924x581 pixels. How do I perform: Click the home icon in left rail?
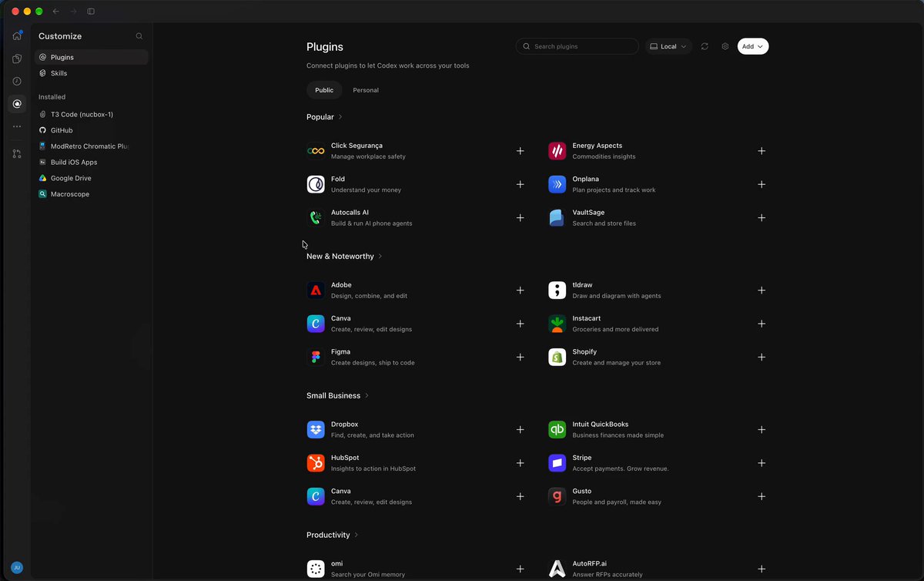click(17, 35)
